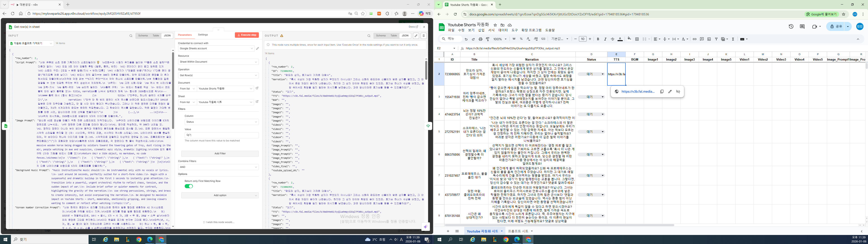Click the Add Filter button
868x244 pixels.
(x=220, y=154)
